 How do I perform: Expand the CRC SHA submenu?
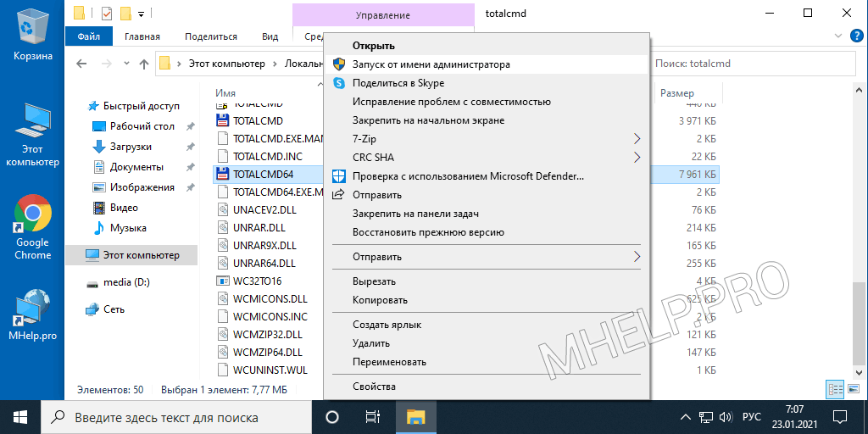[486, 157]
